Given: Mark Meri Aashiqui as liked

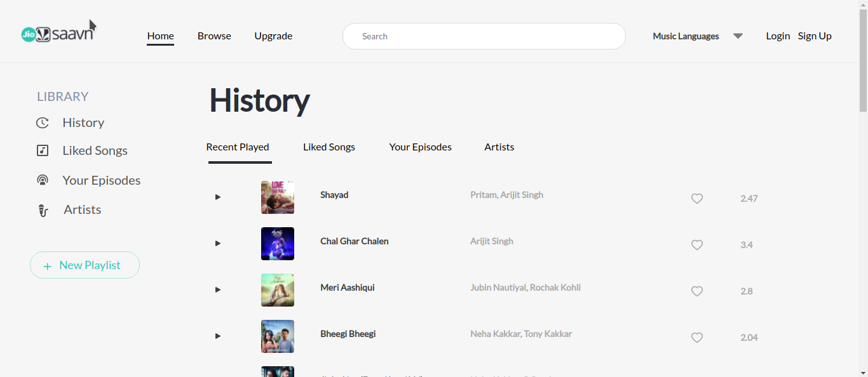Looking at the screenshot, I should tap(696, 291).
